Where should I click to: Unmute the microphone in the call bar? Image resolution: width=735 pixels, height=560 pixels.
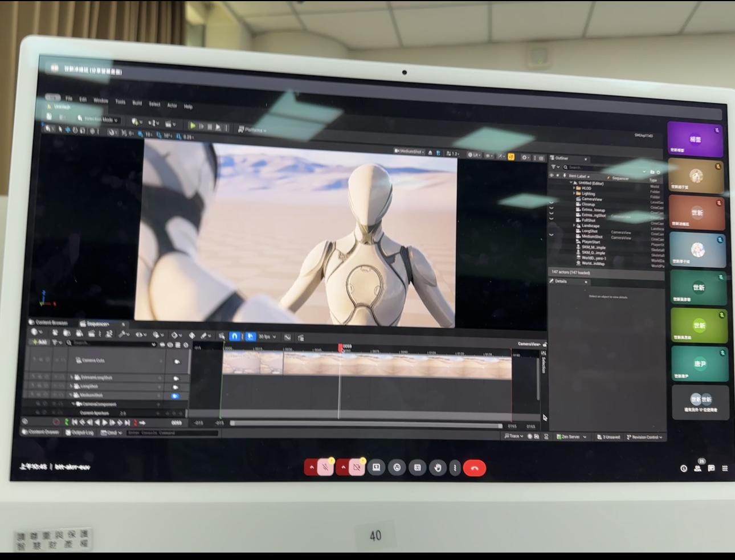pyautogui.click(x=325, y=468)
